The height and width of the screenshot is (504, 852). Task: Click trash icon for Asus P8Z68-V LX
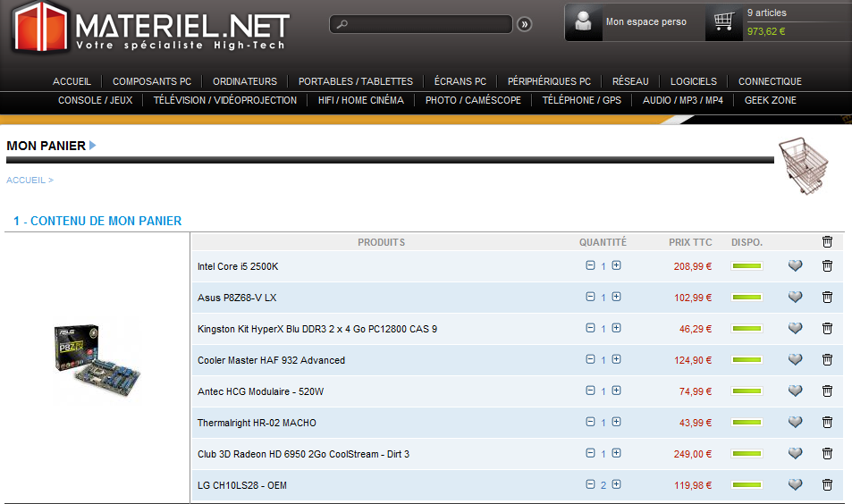coord(827,297)
